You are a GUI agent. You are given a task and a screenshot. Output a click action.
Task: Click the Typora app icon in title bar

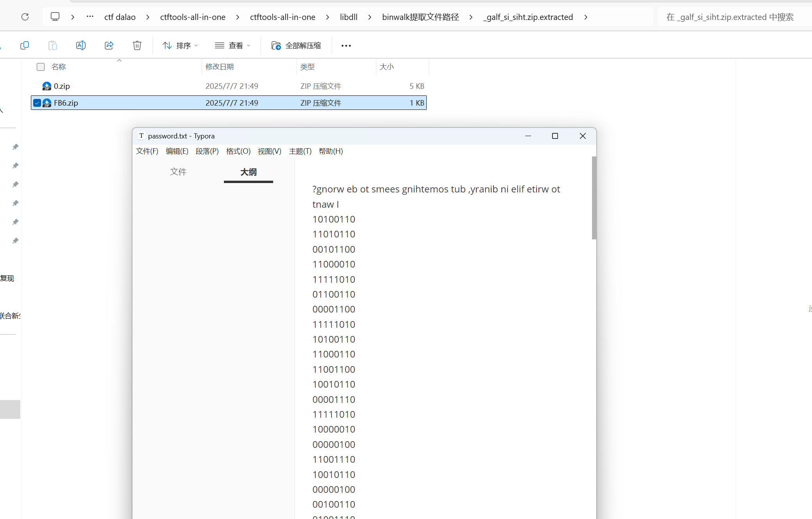pos(141,136)
